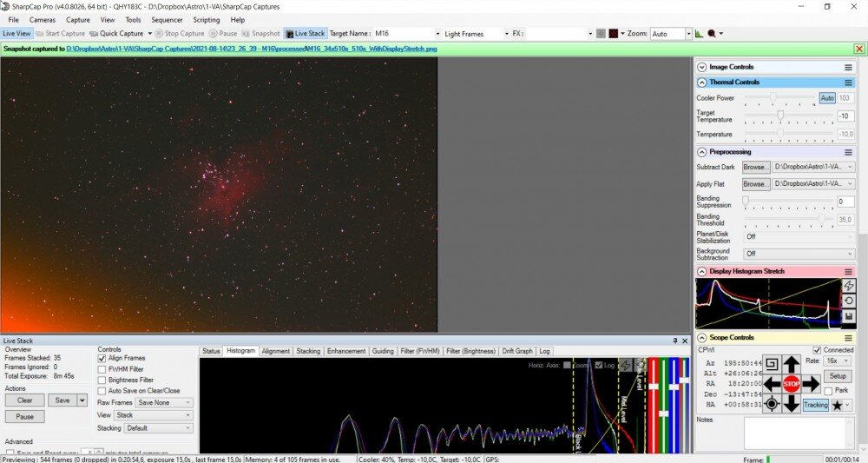Click Quick Capture in the toolbar
868x463 pixels.
coord(116,33)
